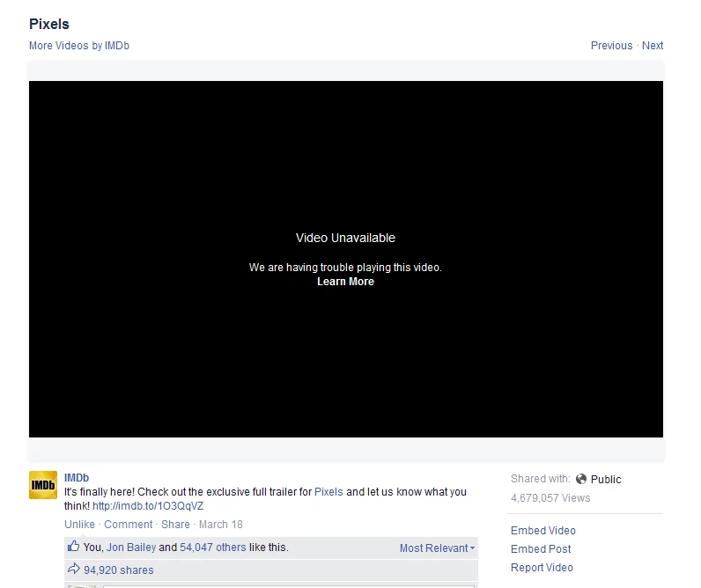Open Jon Bailey's profile link

131,548
